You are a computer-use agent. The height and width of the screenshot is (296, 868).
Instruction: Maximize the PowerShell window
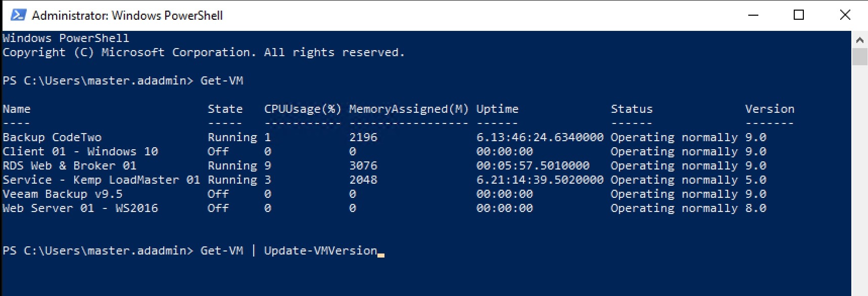tap(799, 15)
